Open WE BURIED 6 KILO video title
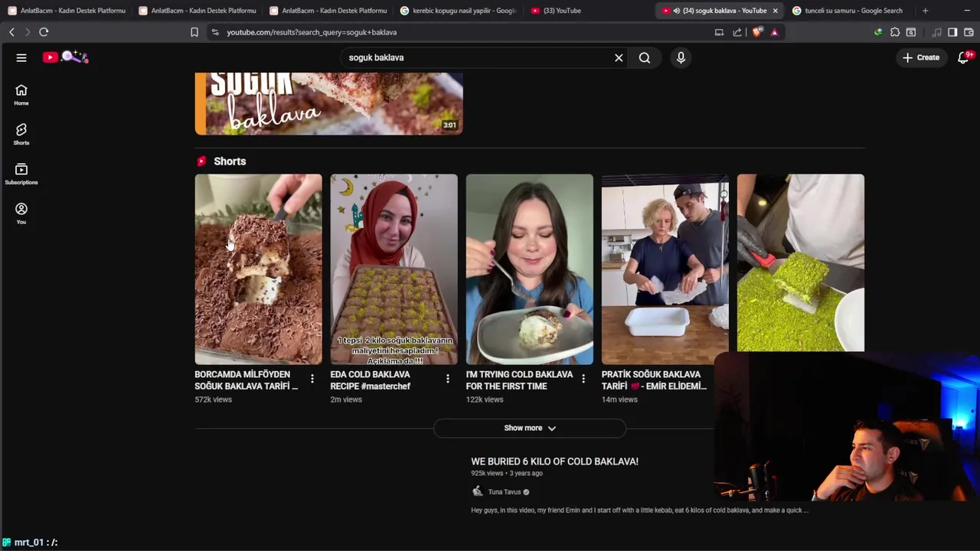 point(554,461)
